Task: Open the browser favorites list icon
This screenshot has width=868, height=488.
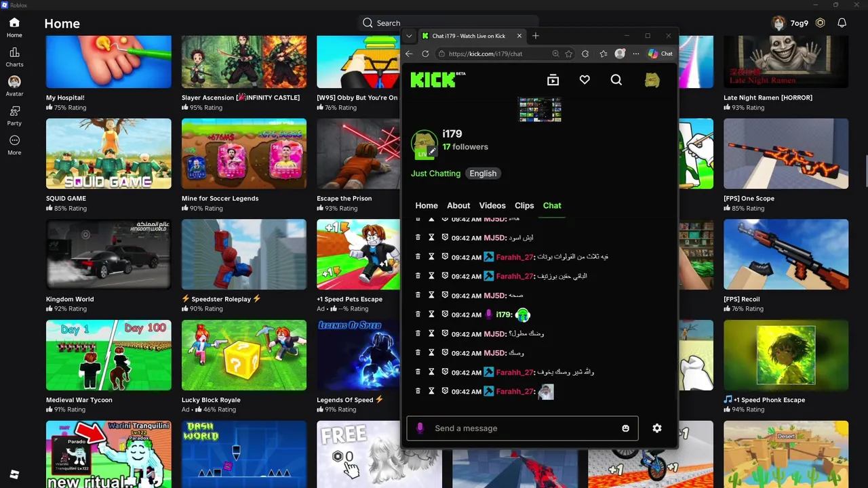Action: (603, 54)
